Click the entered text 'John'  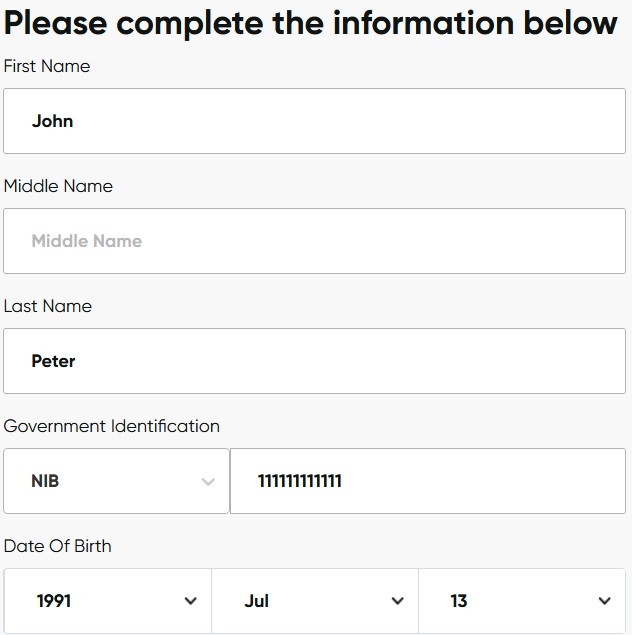[53, 121]
